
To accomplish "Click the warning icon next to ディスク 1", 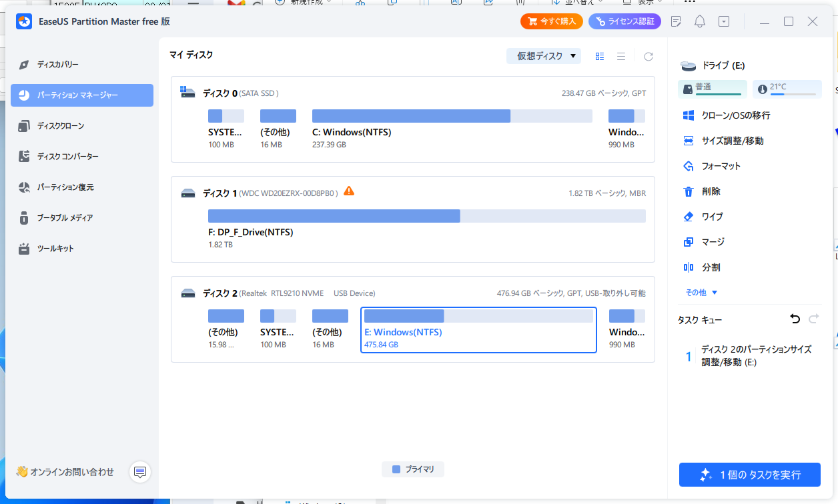I will point(349,191).
